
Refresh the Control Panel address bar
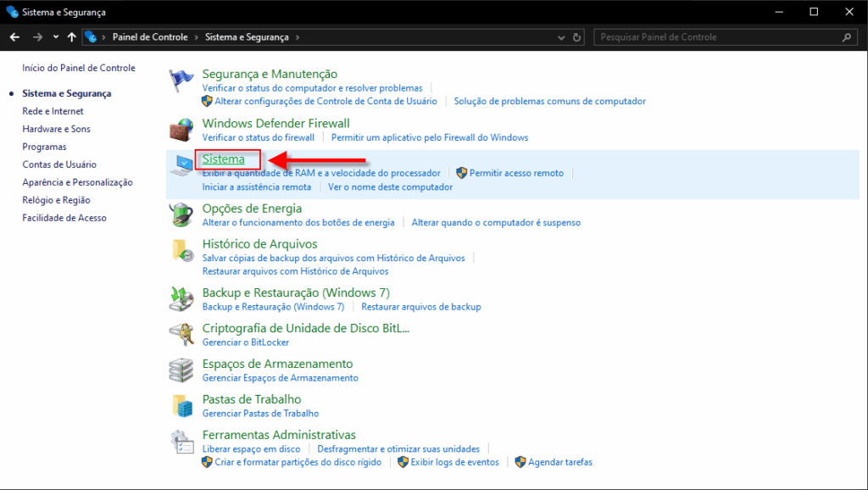[x=576, y=37]
